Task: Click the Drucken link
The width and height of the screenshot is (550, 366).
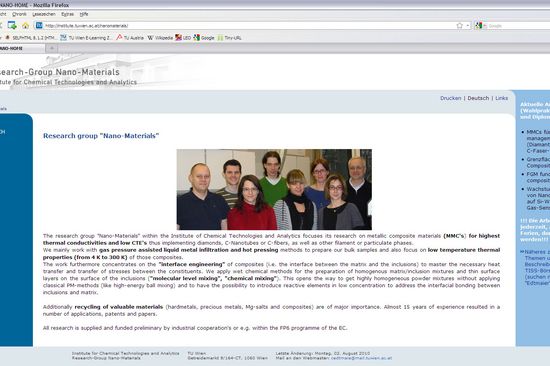Action: point(451,98)
